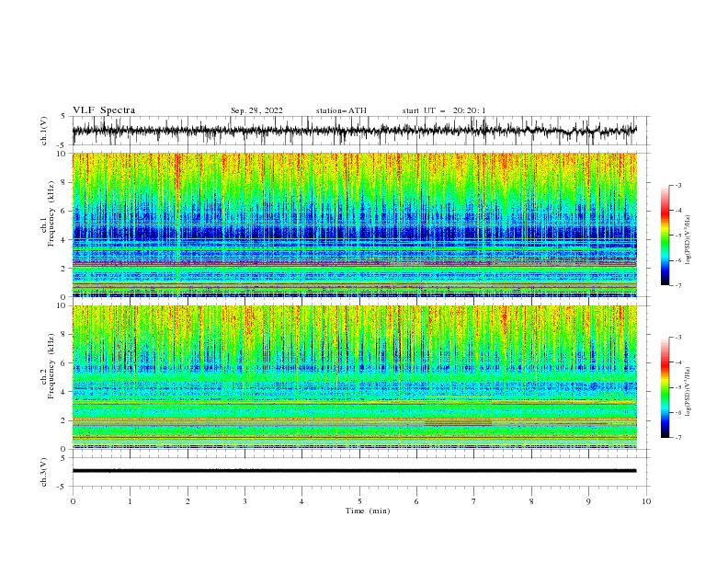The width and height of the screenshot is (728, 563).
Task: Click the ch.1 waveform trace panel
Action: click(x=361, y=131)
